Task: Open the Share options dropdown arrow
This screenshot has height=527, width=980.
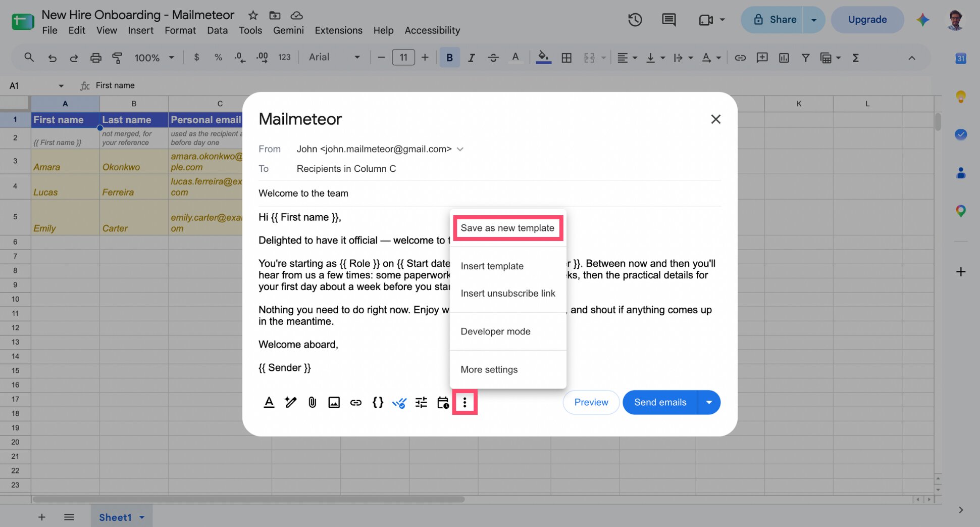Action: [813, 20]
